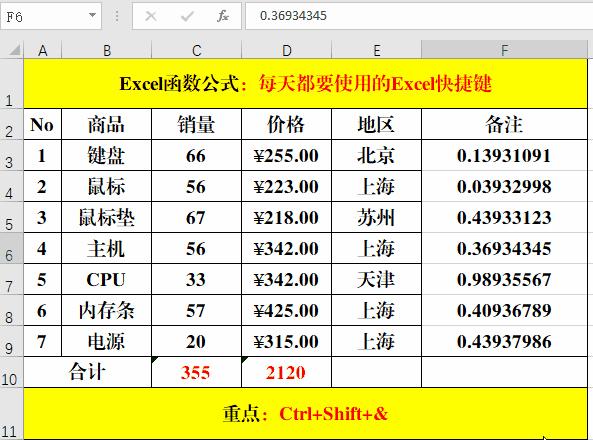This screenshot has height=440, width=593.
Task: Click the sales cell with 20
Action: tap(196, 341)
